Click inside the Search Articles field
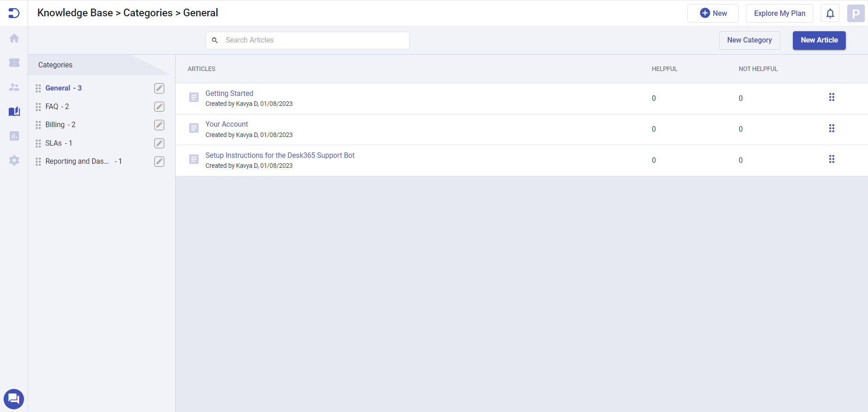This screenshot has height=412, width=868. click(x=308, y=40)
